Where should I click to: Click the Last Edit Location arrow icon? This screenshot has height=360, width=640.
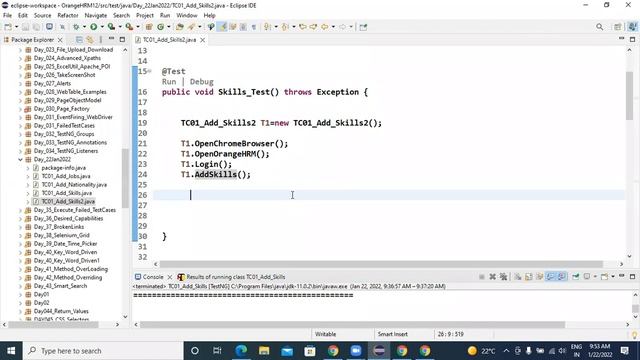[302, 27]
